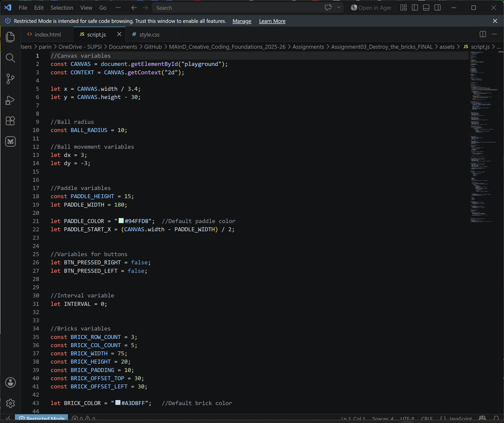Open the editor More Actions ellipsis
This screenshot has height=423, width=504.
(494, 34)
